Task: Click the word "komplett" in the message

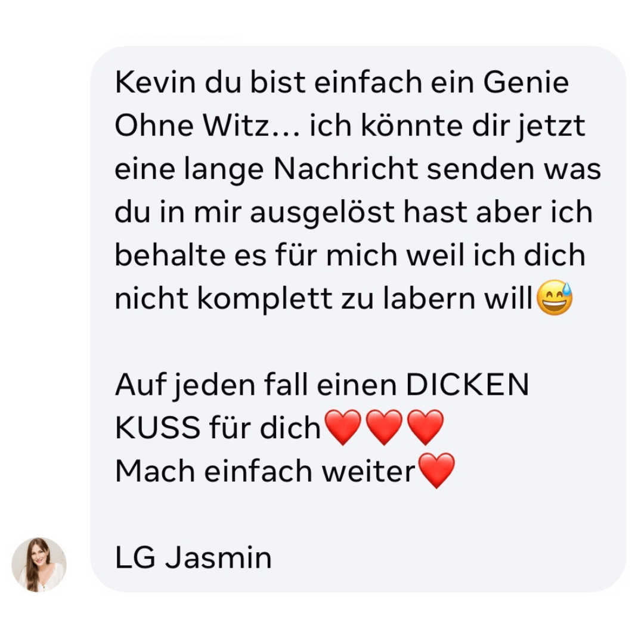Action: click(x=265, y=299)
